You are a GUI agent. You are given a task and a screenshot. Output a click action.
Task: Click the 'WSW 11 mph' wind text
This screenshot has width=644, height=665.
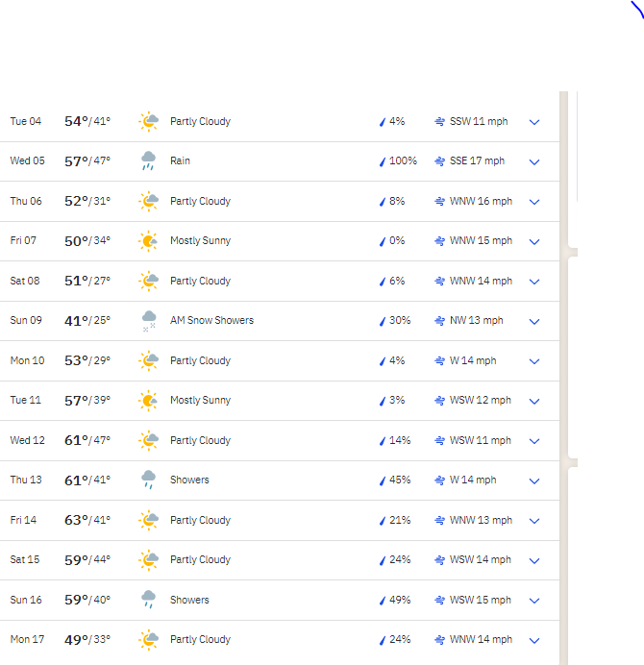(481, 440)
